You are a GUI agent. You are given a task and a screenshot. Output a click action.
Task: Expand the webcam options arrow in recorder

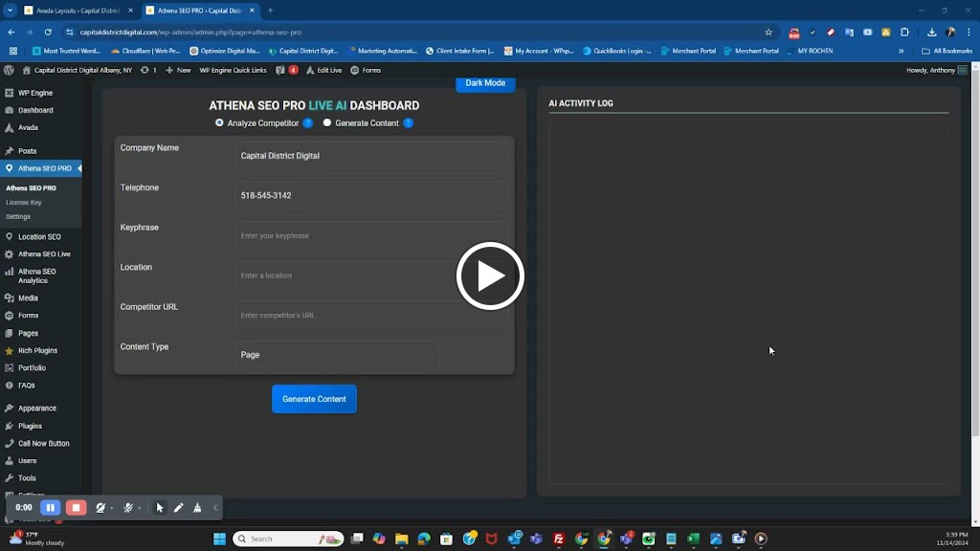click(x=112, y=509)
